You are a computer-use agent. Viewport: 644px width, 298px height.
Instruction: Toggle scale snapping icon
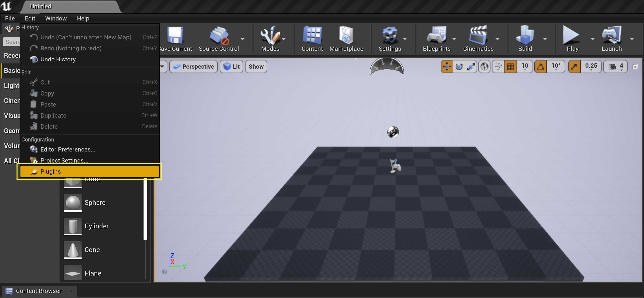574,67
